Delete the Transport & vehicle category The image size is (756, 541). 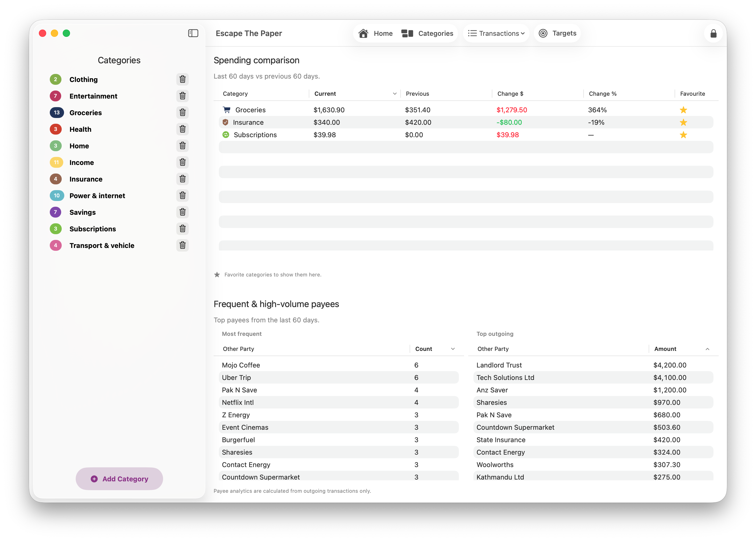click(x=183, y=246)
